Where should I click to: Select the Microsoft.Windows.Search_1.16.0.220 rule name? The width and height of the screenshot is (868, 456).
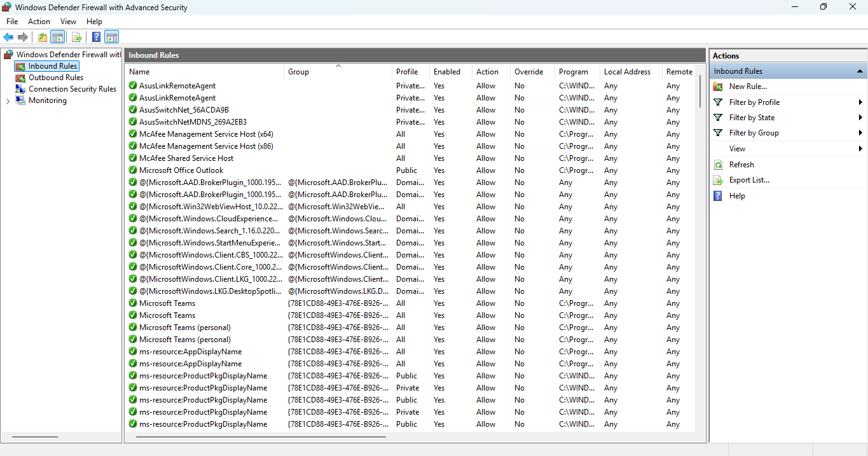point(210,231)
